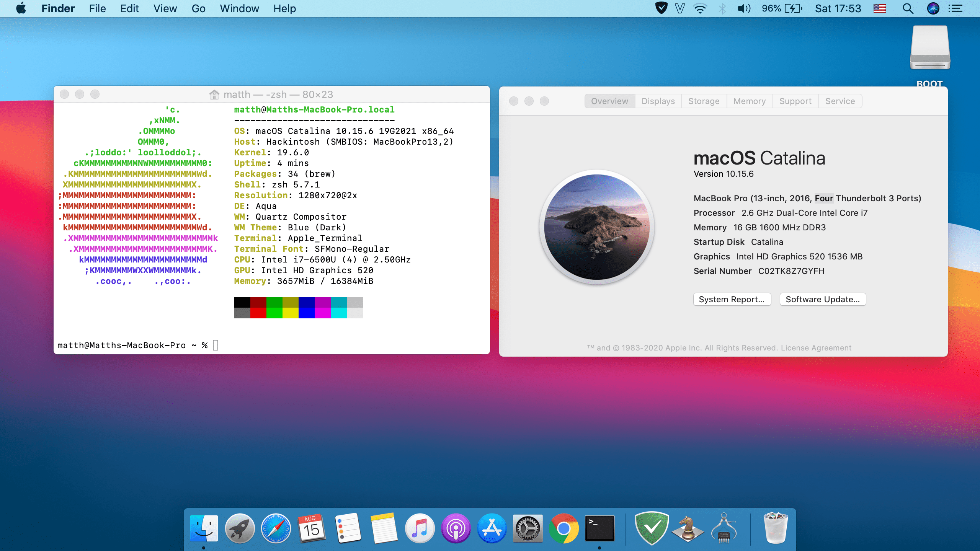Open the Finder Go menu
Viewport: 980px width, 551px height.
pos(198,8)
